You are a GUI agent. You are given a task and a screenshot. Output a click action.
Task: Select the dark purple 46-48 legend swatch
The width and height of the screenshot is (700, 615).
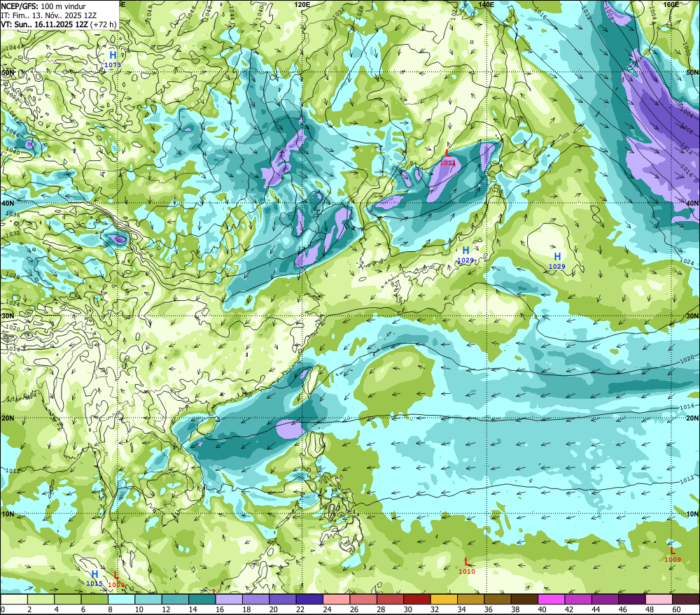point(632,599)
